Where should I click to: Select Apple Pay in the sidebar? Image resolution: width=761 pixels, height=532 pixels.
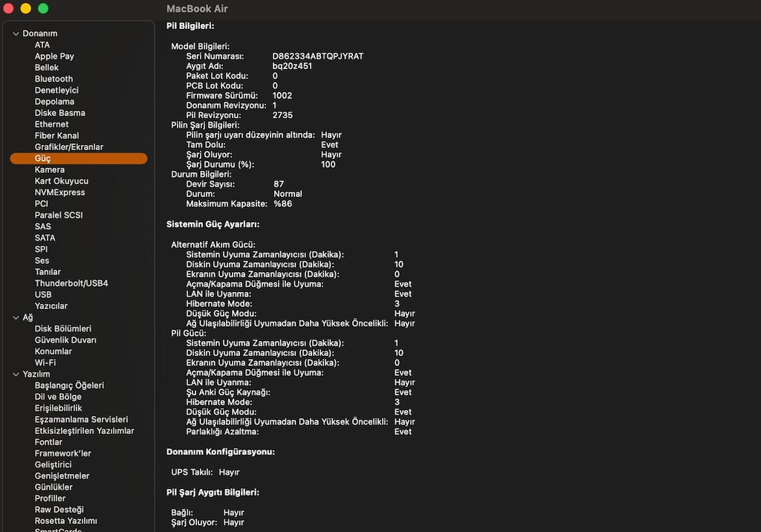coord(54,56)
